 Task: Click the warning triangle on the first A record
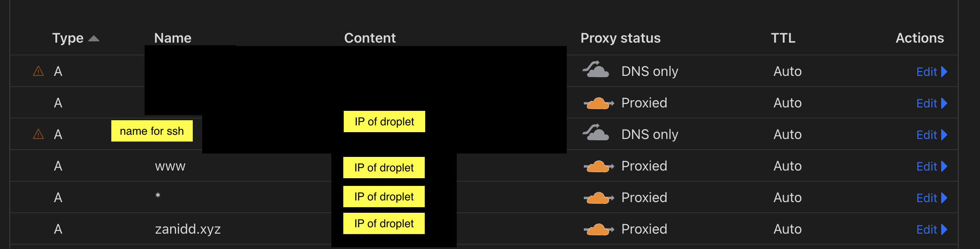point(38,71)
